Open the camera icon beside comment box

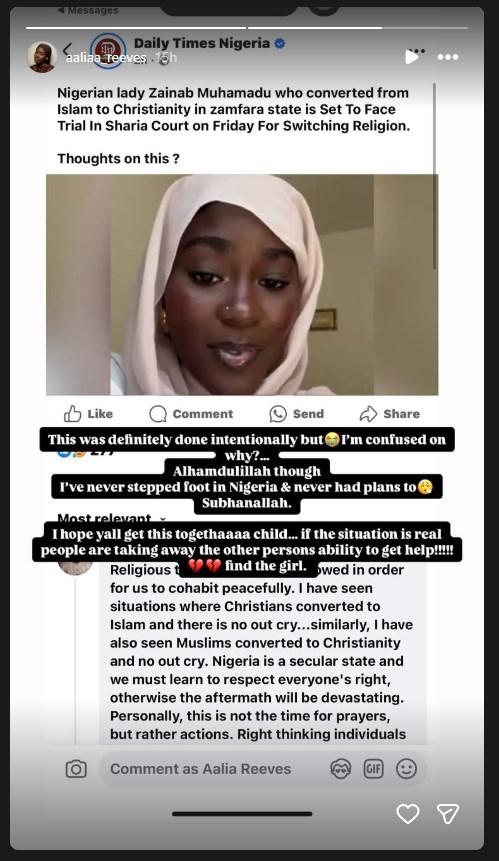coord(76,769)
